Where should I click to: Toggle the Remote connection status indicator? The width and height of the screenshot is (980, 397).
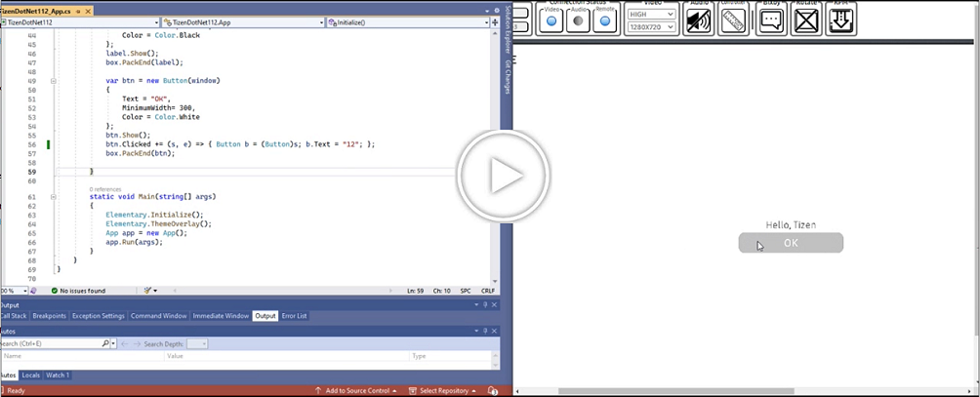[605, 20]
